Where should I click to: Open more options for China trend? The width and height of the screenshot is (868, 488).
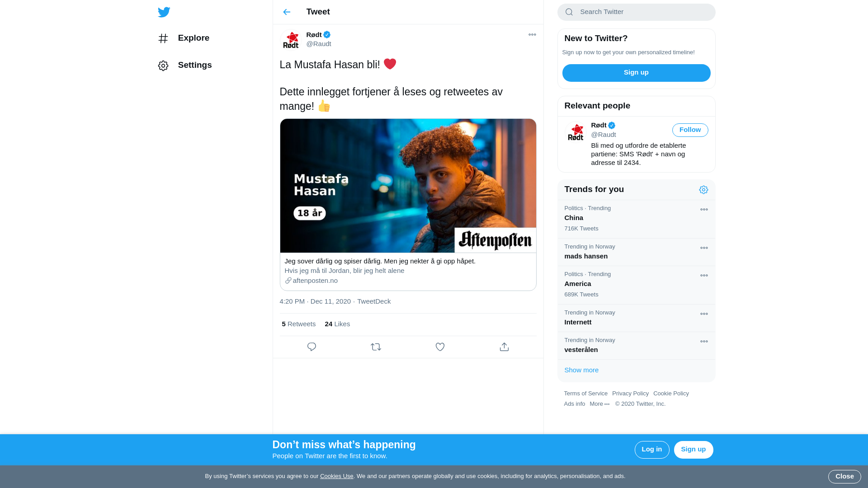[704, 210]
